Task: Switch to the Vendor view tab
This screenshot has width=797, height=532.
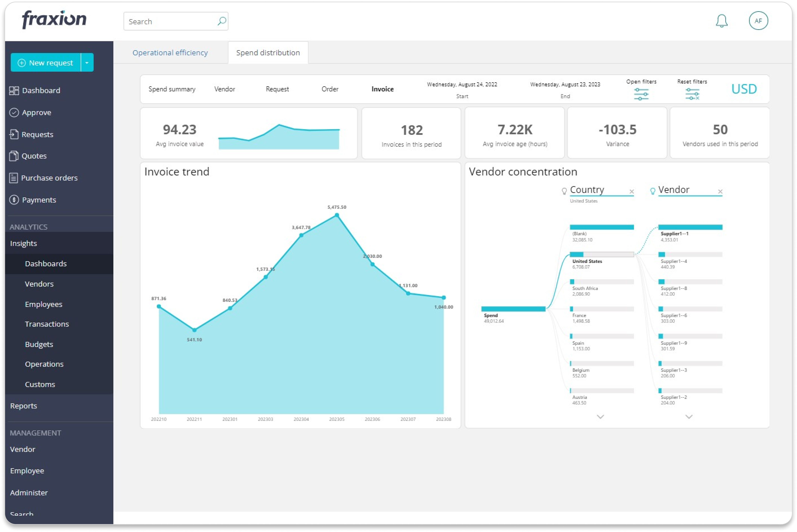Action: click(x=224, y=89)
